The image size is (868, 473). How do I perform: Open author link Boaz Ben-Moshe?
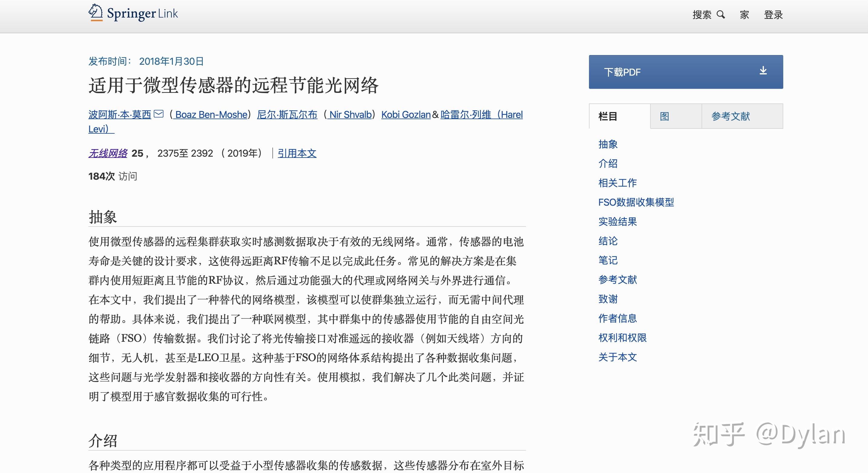211,115
